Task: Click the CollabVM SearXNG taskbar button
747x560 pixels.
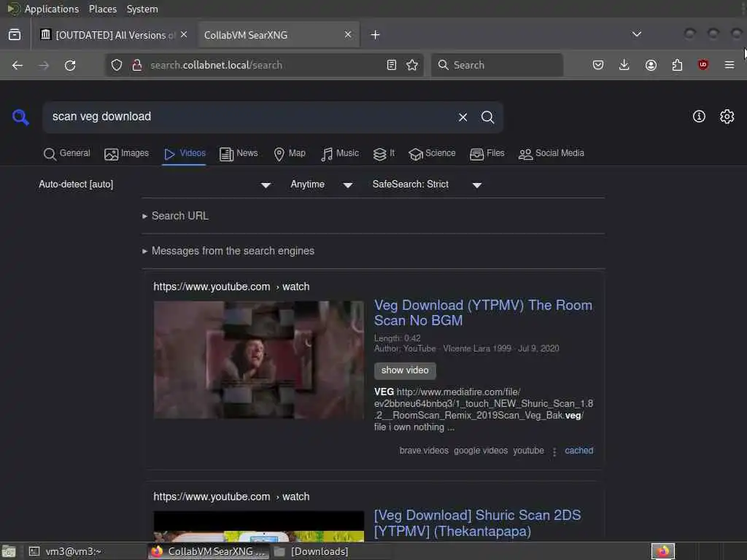Action: (x=209, y=551)
